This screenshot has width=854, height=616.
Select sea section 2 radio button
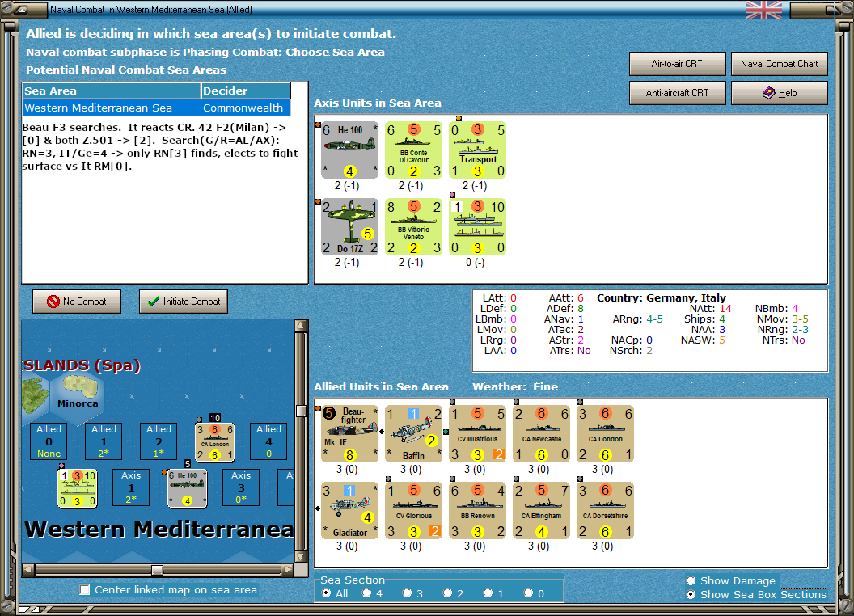tap(447, 593)
